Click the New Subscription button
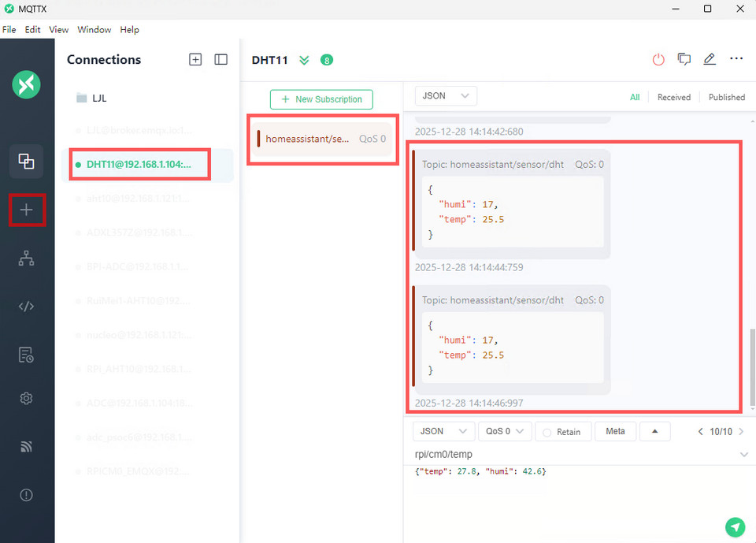Screen dimensions: 756x543 321,99
